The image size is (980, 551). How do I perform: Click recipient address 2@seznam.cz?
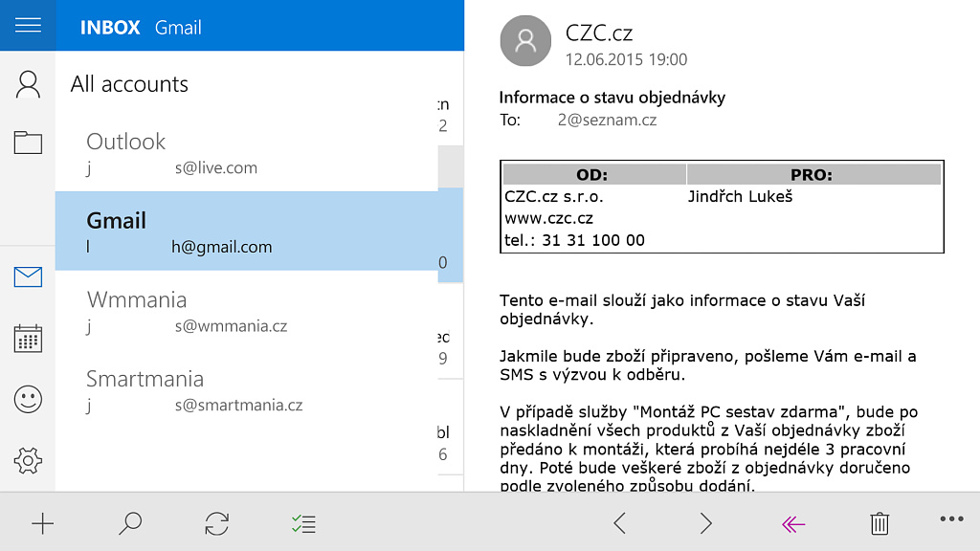[607, 120]
